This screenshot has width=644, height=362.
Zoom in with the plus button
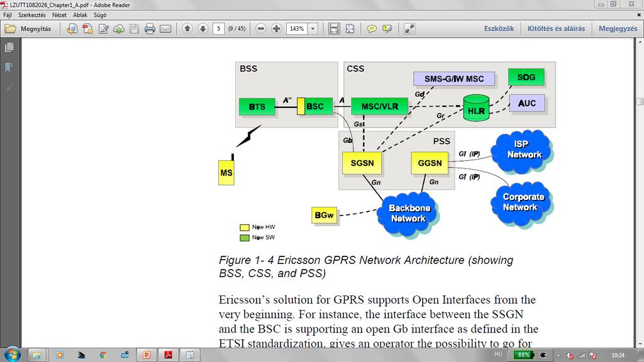pyautogui.click(x=277, y=29)
